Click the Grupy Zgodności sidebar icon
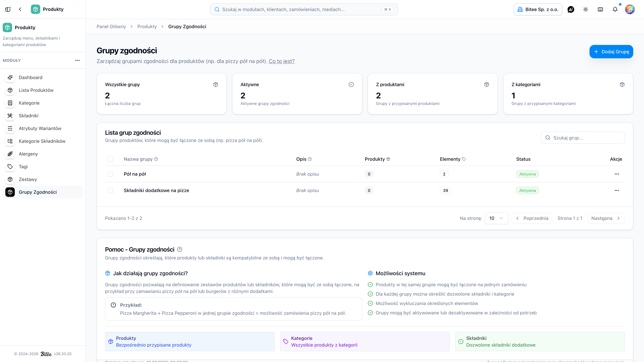Screen dimensions: 644x362 [x=10, y=192]
